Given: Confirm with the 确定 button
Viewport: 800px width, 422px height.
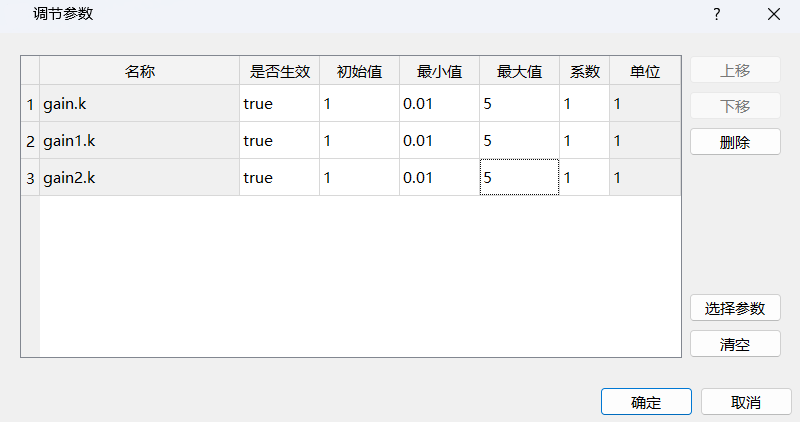Looking at the screenshot, I should 646,403.
